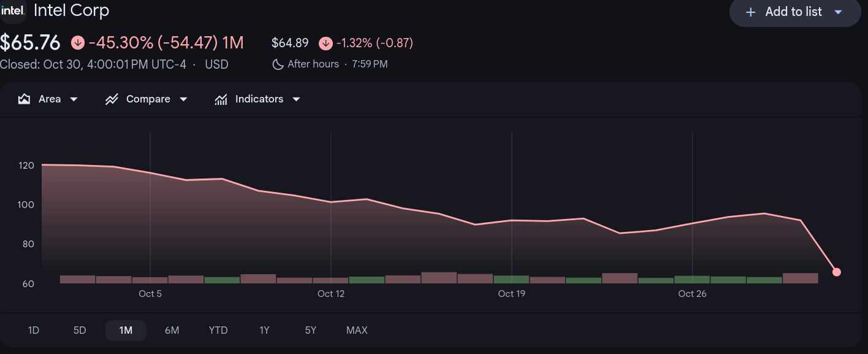The image size is (868, 354).
Task: Click the Indicators chart icon
Action: click(221, 99)
